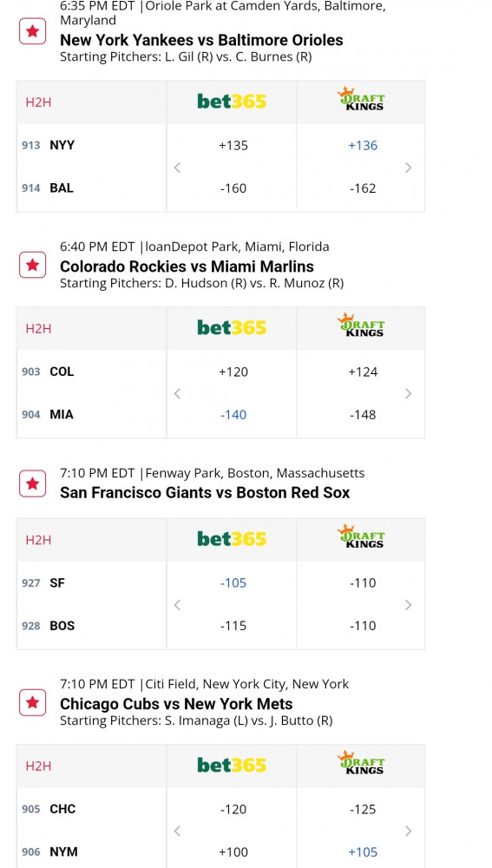Show next sportsbooks in Giants vs Red Sox odds
This screenshot has width=492, height=868.
409,605
